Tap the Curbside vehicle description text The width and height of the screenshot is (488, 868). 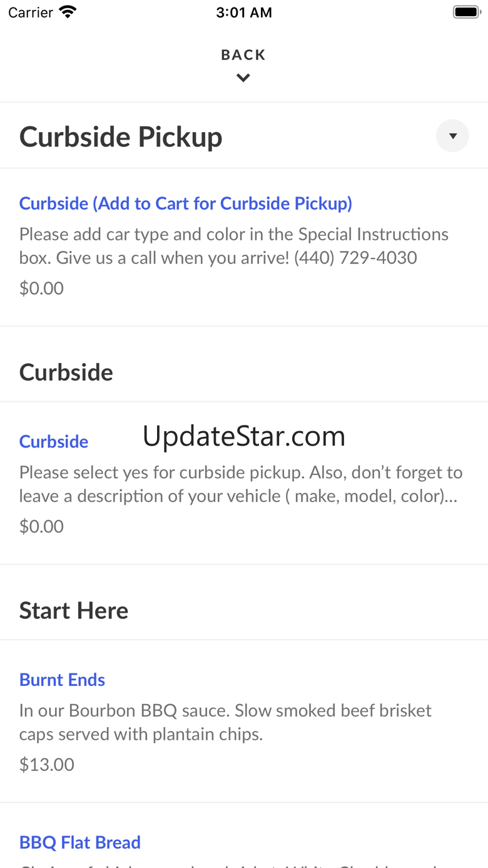pos(241,484)
